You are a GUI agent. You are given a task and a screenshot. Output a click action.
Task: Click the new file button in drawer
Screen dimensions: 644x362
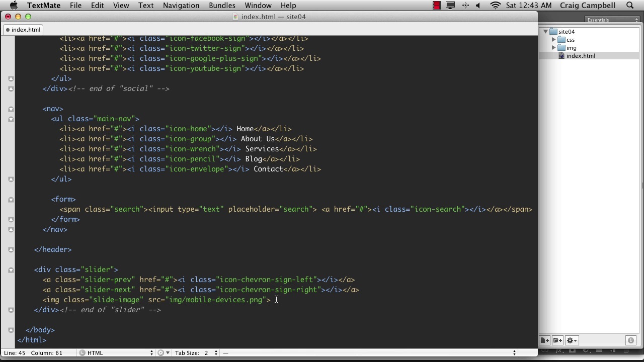(545, 340)
